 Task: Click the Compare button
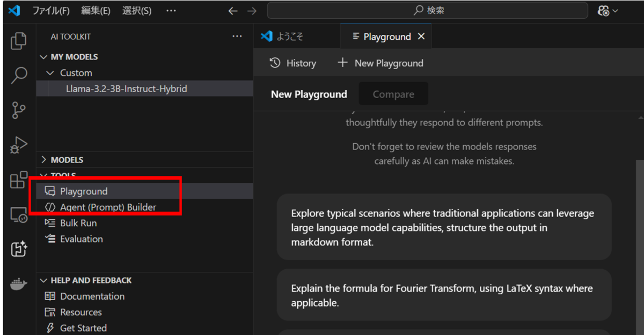tap(393, 94)
